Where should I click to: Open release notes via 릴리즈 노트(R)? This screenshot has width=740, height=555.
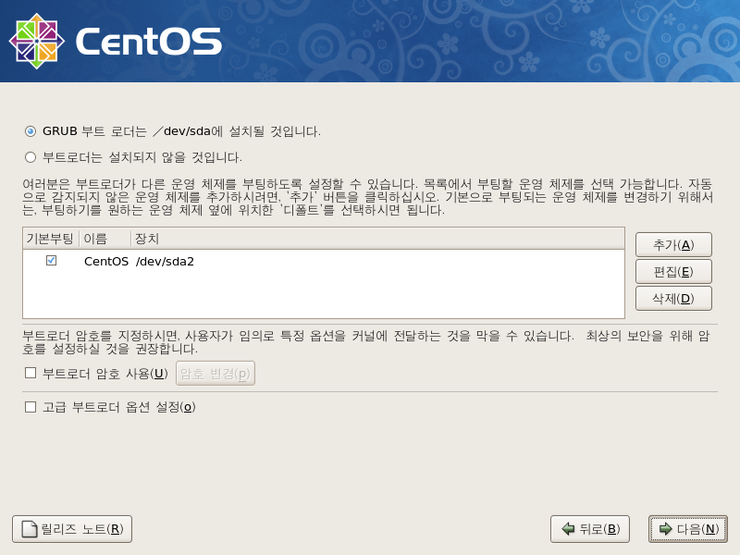tap(72, 529)
